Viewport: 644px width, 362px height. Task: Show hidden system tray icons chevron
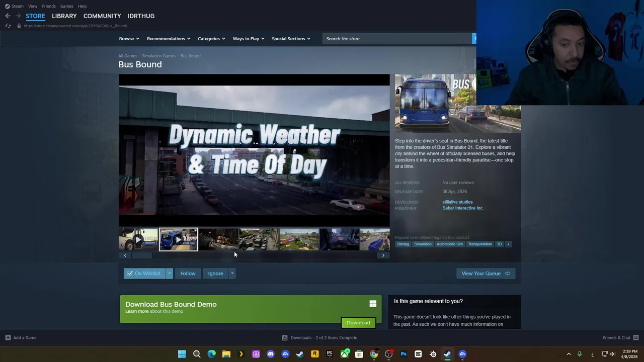(569, 354)
